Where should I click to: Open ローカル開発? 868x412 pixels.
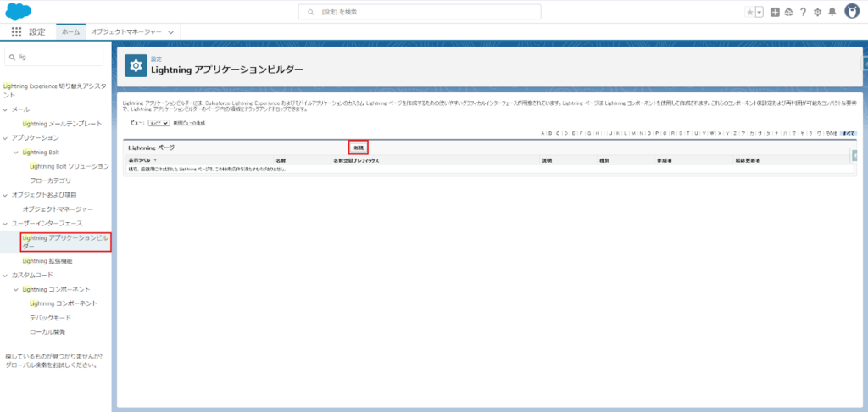47,332
